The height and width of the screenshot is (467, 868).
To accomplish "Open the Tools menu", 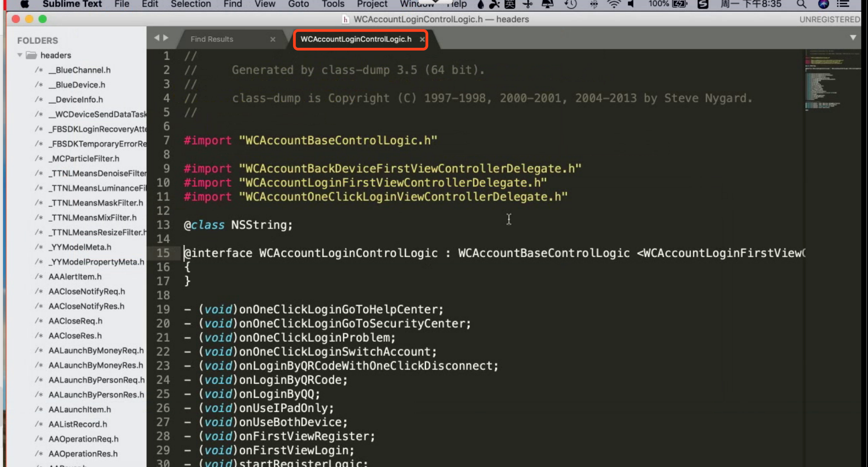I will point(333,4).
